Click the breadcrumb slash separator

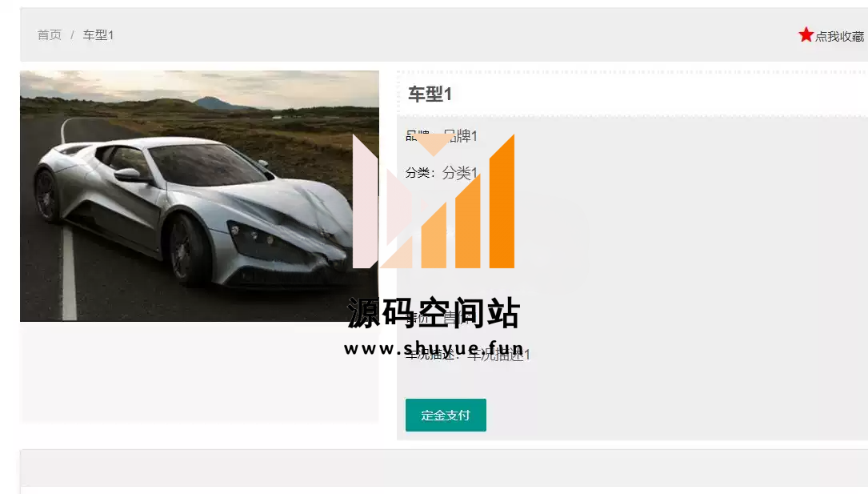click(72, 35)
